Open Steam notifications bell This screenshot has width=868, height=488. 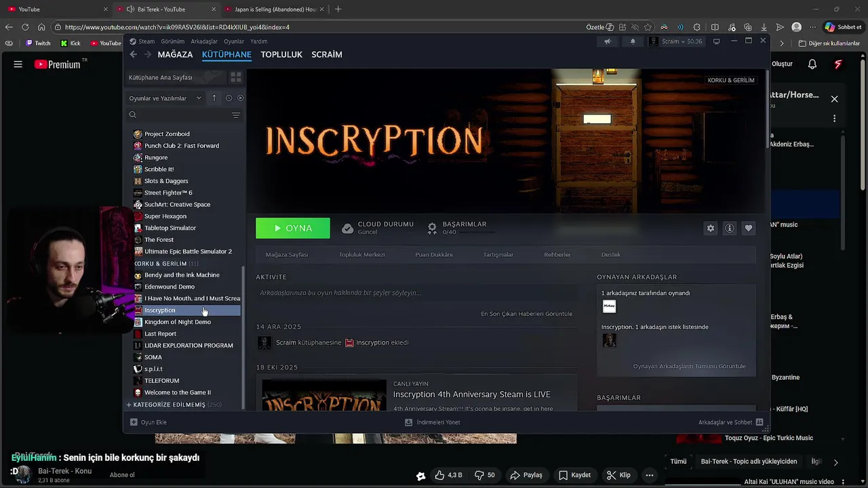point(633,41)
